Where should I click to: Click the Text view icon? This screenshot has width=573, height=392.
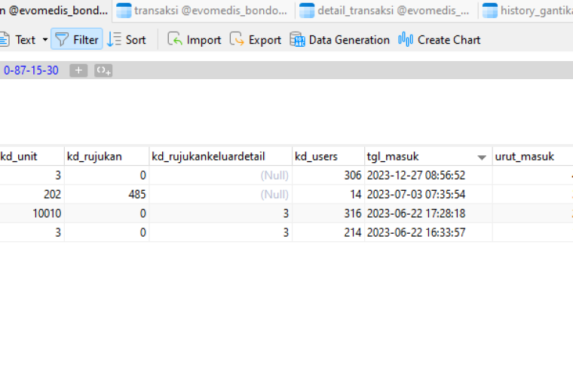pos(5,39)
